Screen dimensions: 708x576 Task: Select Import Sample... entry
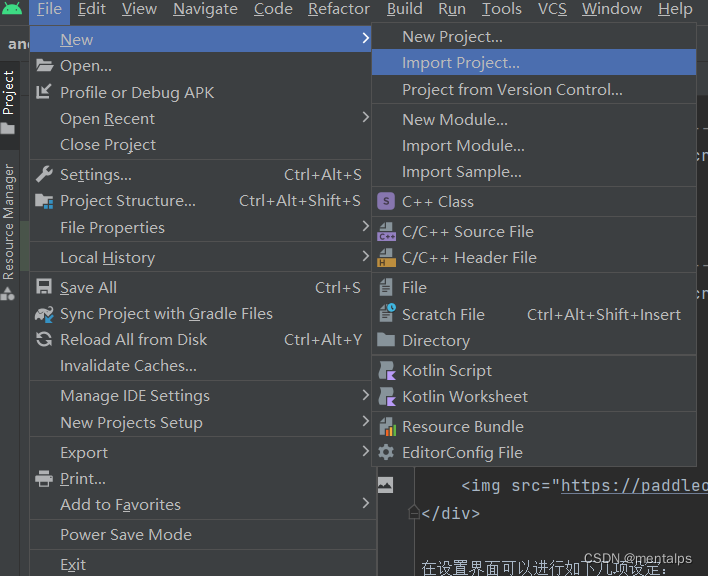534,172
